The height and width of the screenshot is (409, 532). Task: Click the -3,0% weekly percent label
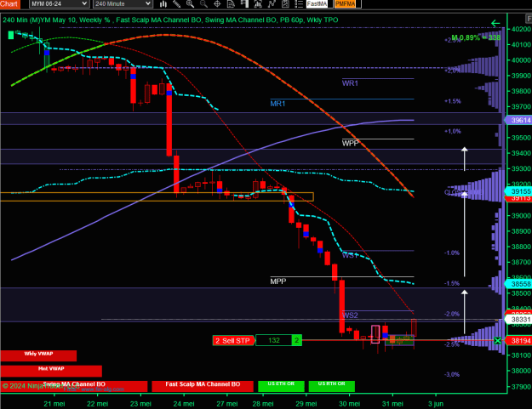(x=452, y=374)
